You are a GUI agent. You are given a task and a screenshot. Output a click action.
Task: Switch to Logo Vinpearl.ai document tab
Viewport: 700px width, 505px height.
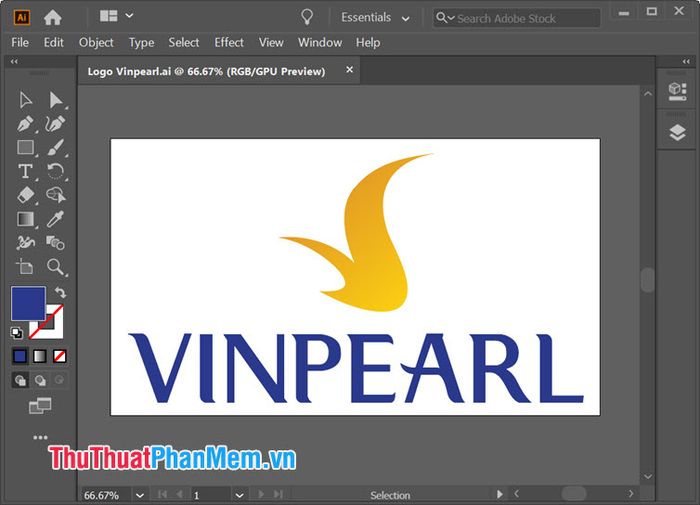click(206, 71)
